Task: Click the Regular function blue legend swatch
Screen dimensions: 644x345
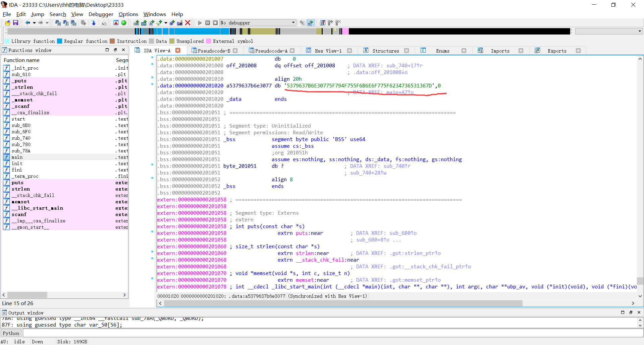Action: (60, 41)
